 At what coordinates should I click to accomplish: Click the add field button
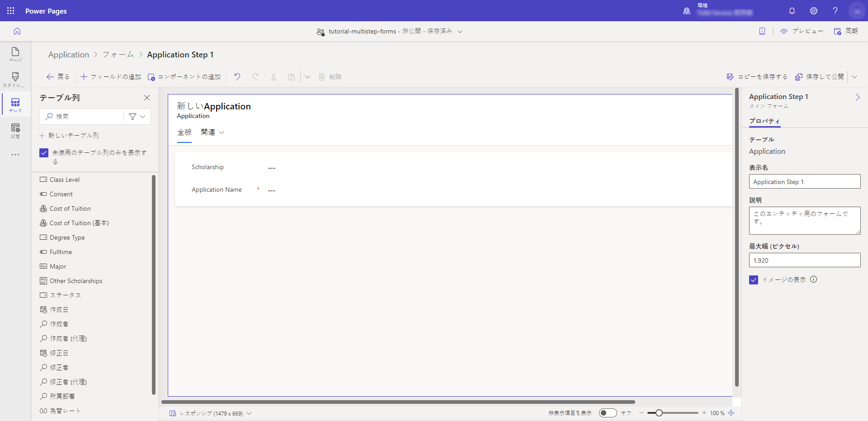pos(111,77)
